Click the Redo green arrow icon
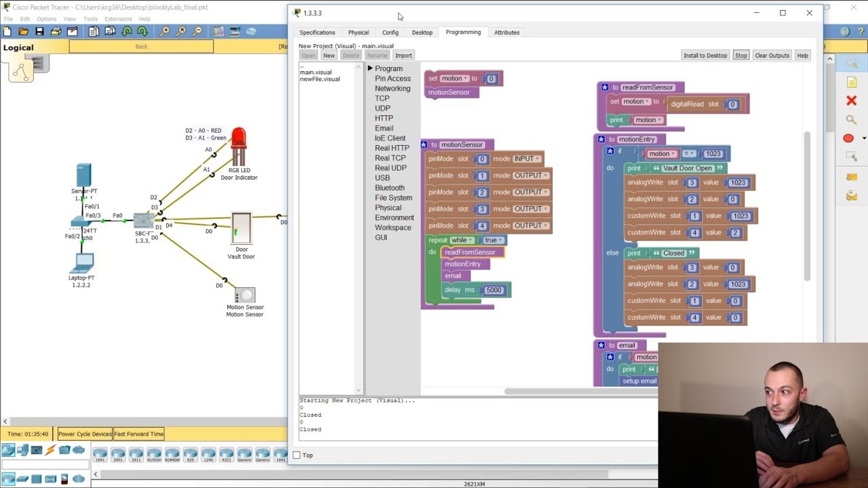The width and height of the screenshot is (868, 488). [x=142, y=31]
